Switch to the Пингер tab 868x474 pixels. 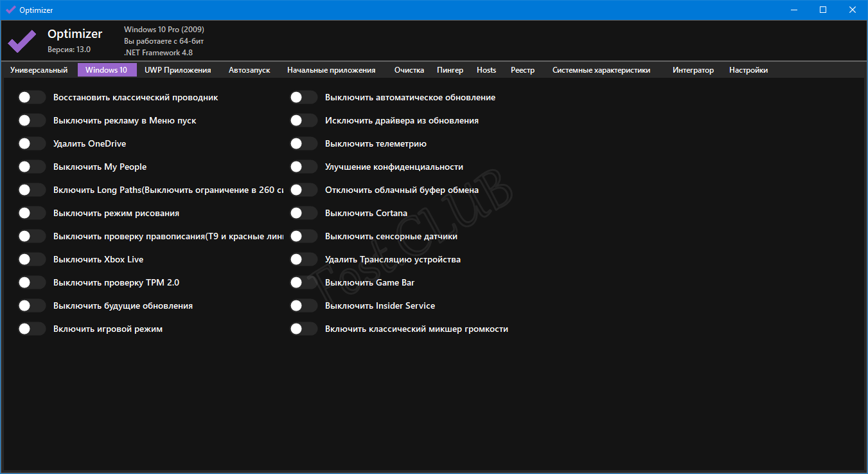pos(450,70)
